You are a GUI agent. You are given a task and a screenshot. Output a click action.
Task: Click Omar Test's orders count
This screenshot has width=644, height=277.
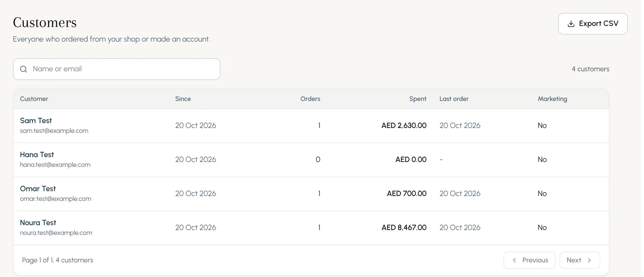point(319,193)
